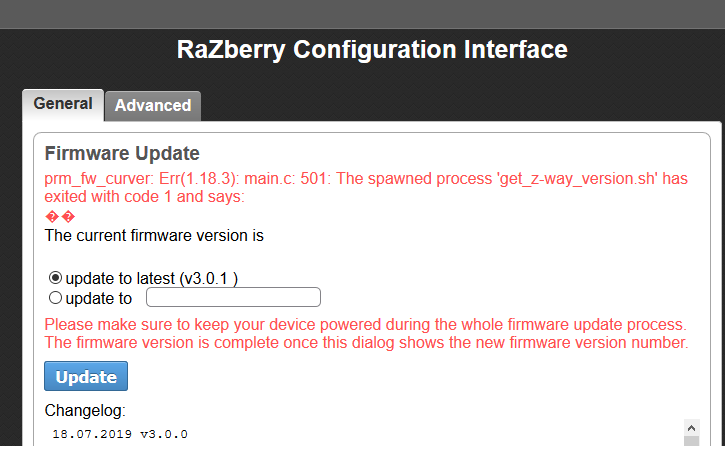Click the changelog scroll up arrow

[691, 427]
